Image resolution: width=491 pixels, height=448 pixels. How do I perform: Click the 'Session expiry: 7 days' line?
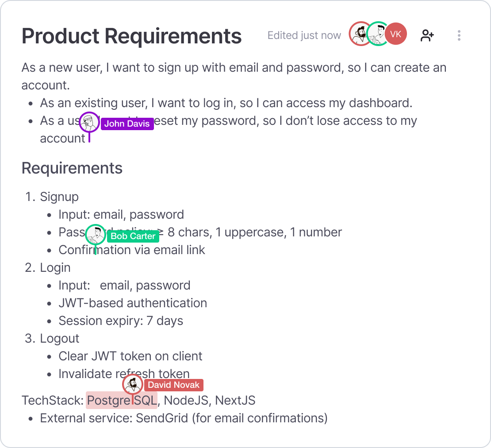[121, 321]
